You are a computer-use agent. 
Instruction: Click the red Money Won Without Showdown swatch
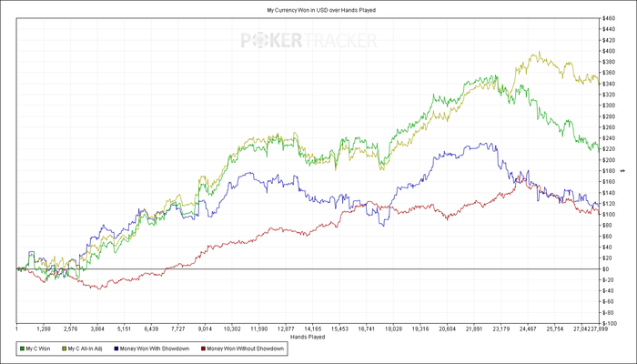(204, 349)
